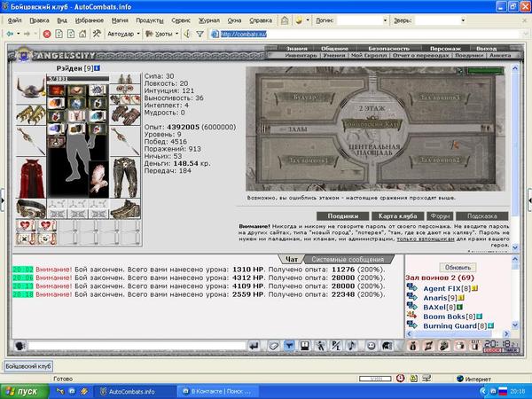This screenshot has height=399, width=532.
Task: Click the save chat floppy icon
Action: 305,346
